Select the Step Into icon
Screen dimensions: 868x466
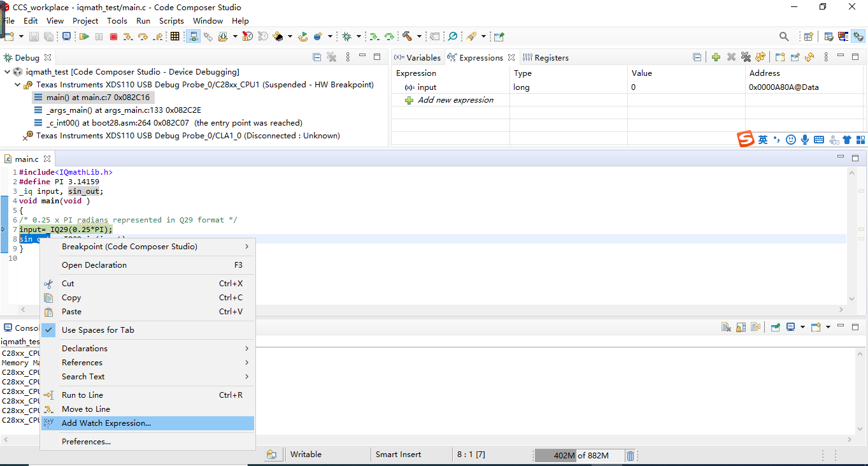point(128,36)
